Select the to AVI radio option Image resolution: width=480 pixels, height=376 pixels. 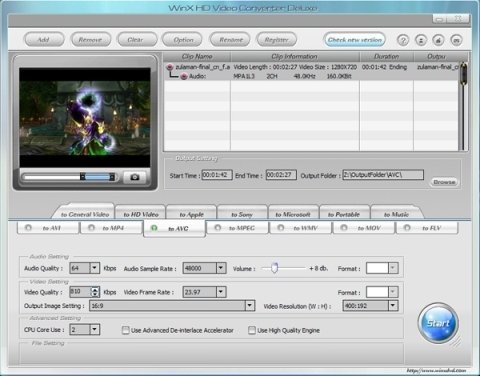[x=28, y=228]
